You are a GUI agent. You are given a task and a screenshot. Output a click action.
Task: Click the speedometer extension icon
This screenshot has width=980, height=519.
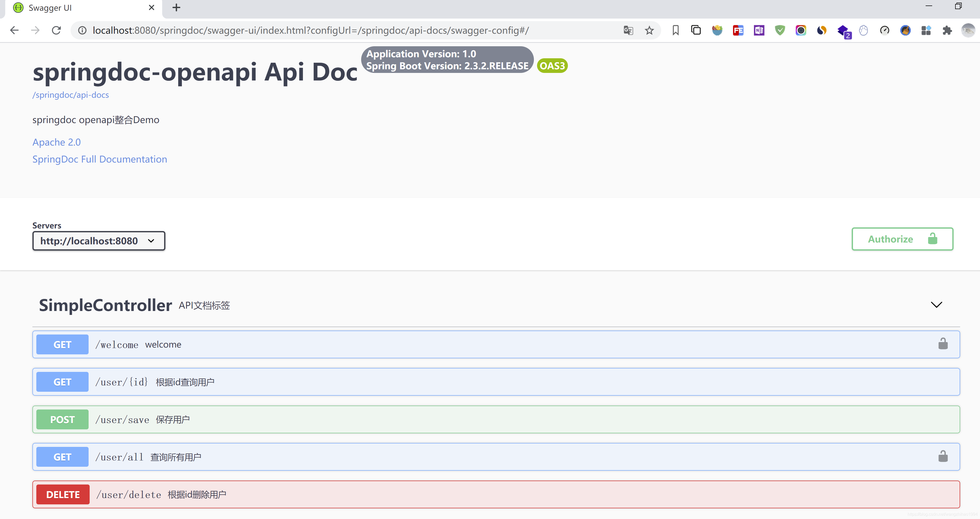coord(884,30)
